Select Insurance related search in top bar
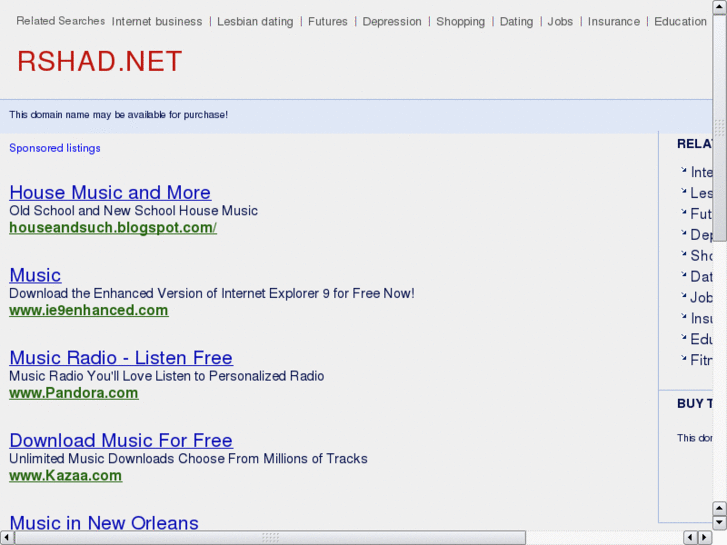 [613, 22]
